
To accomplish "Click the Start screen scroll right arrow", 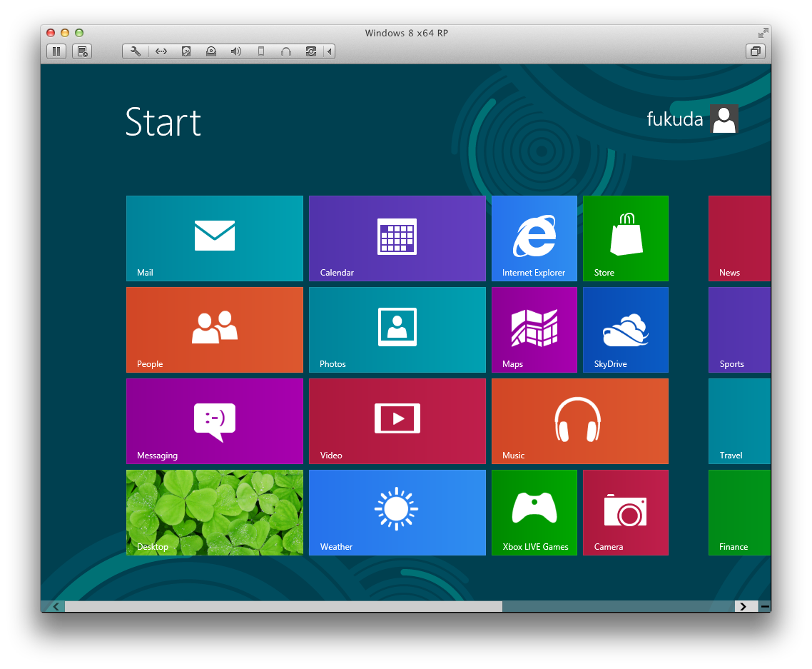I will [x=743, y=606].
